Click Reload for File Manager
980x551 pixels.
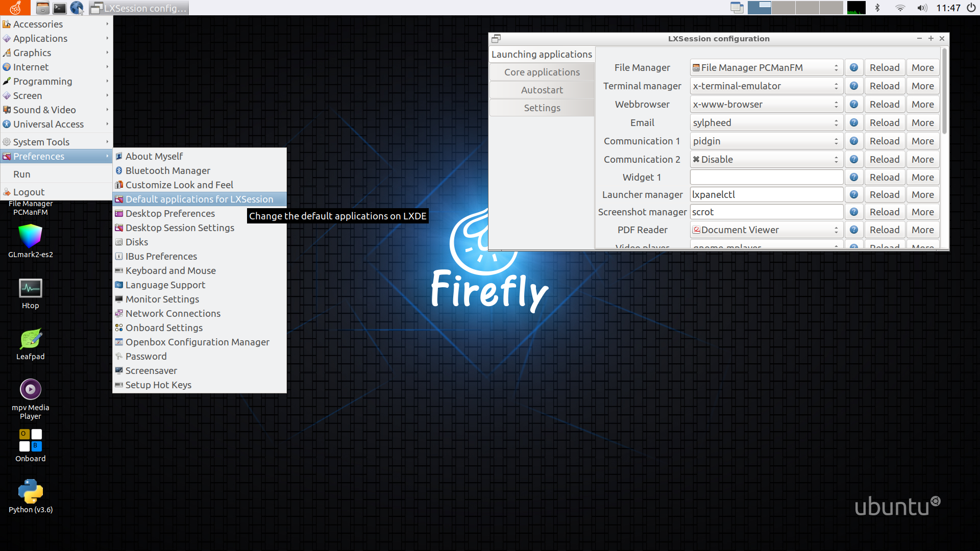885,67
